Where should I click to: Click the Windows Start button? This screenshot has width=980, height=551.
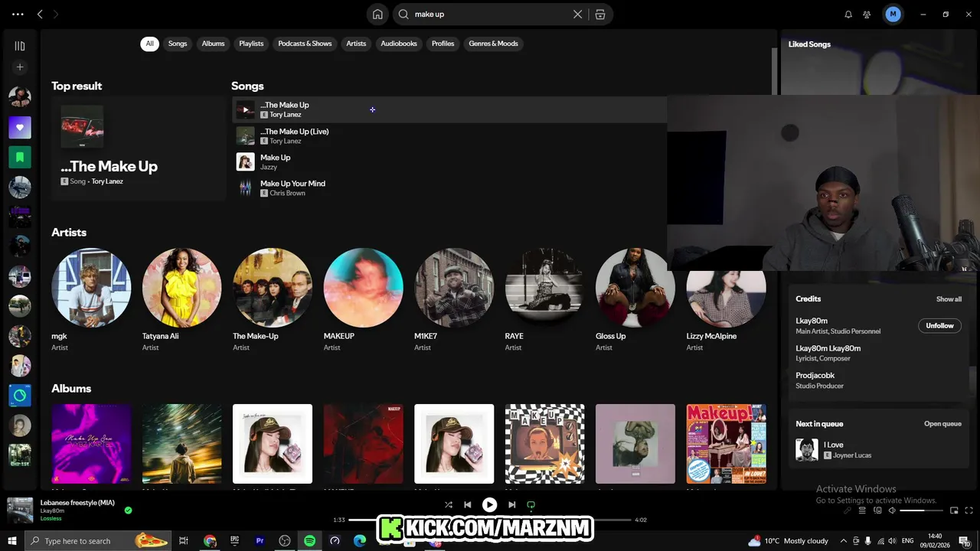pos(11,541)
